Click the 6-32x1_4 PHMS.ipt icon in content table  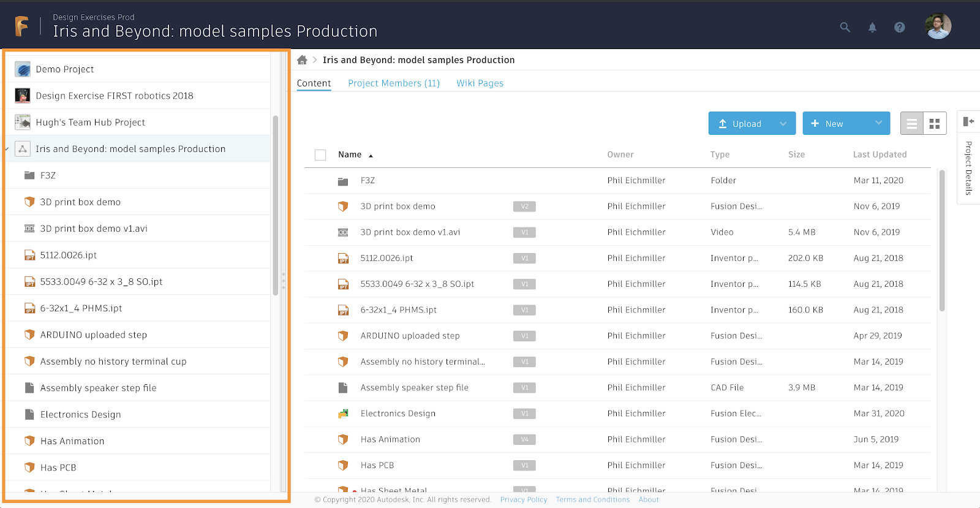[343, 310]
